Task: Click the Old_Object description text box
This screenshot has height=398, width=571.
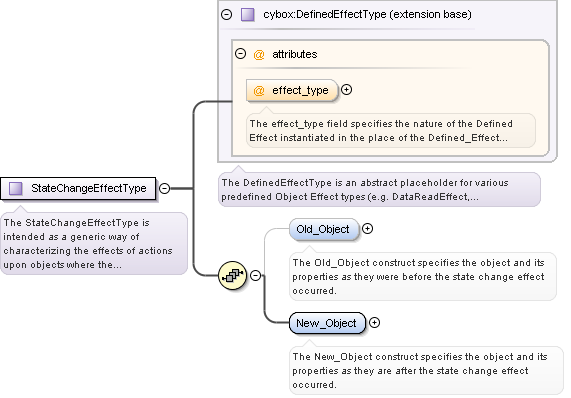Action: [x=423, y=276]
